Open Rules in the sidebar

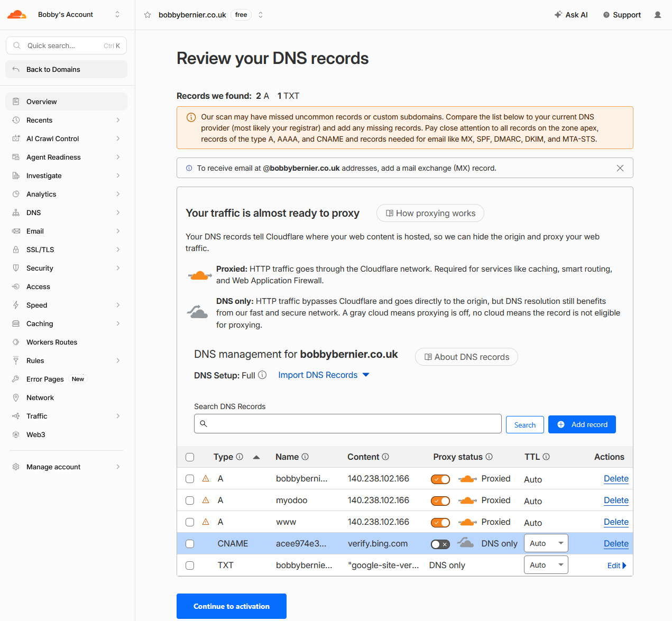[66, 360]
